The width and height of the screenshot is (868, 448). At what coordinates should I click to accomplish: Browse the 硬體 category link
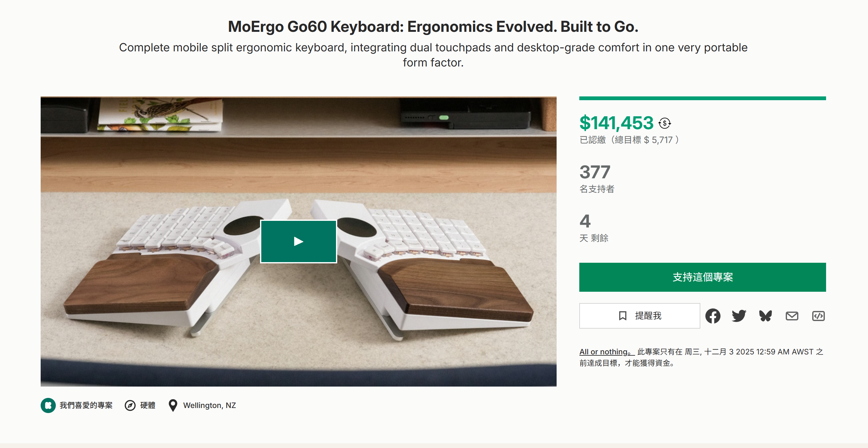(147, 405)
